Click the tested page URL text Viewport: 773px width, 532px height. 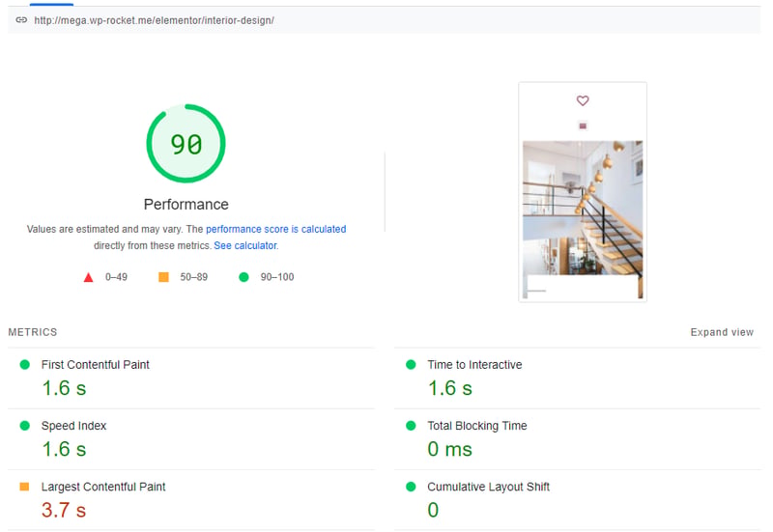(x=154, y=20)
